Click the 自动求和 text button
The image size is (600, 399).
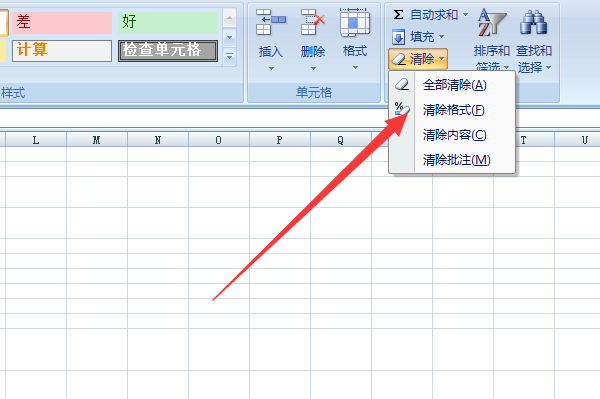click(x=434, y=15)
